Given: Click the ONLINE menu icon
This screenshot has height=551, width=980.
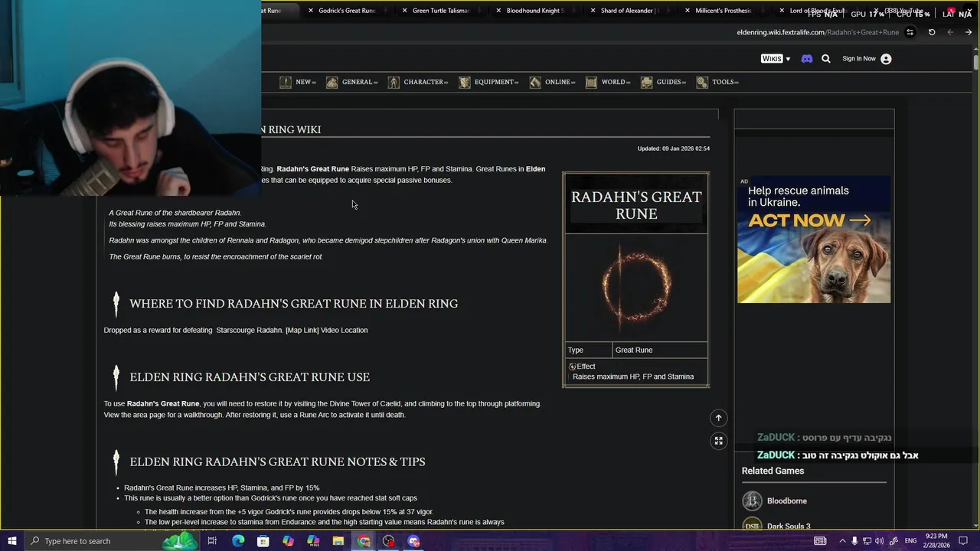Looking at the screenshot, I should click(x=535, y=82).
